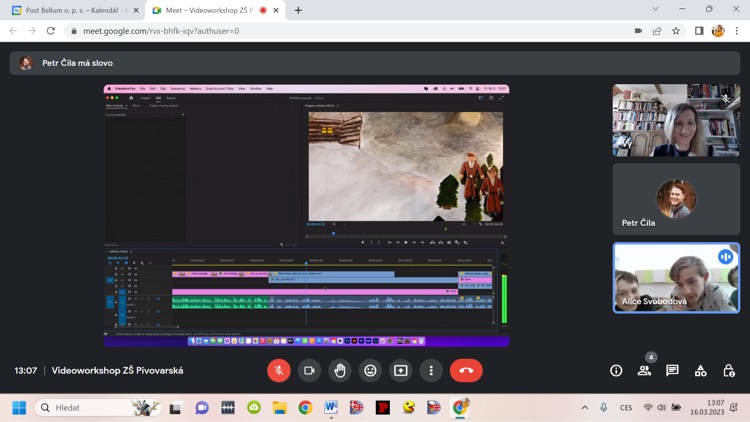
Task: Show hidden system tray icons
Action: click(585, 408)
